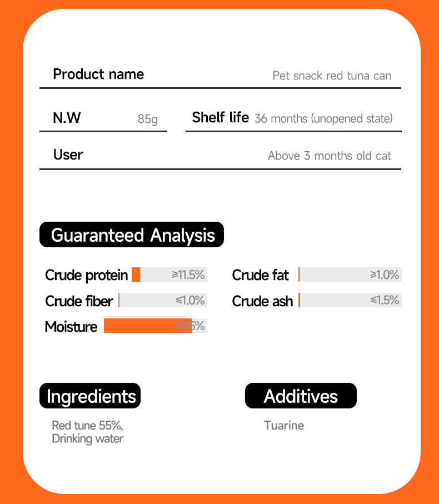Screen dimensions: 439x504
Task: Click the 36 months unopened state text
Action: click(x=323, y=118)
